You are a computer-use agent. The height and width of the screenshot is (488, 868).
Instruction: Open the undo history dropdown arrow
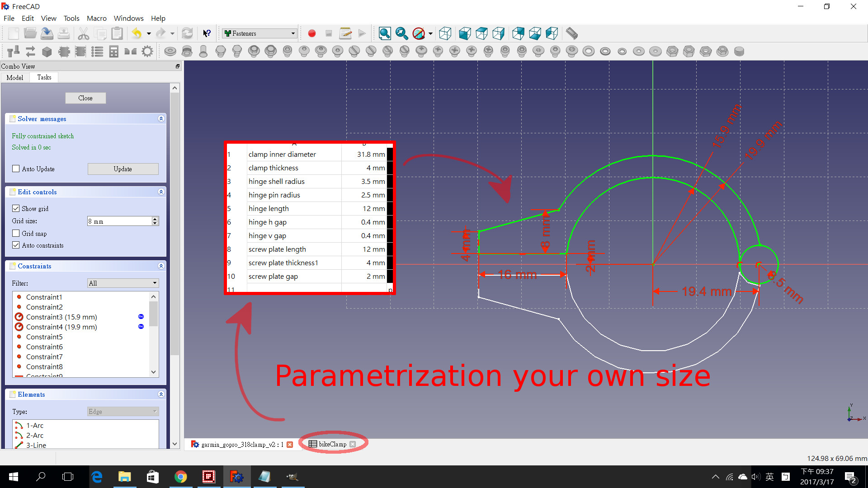(149, 33)
